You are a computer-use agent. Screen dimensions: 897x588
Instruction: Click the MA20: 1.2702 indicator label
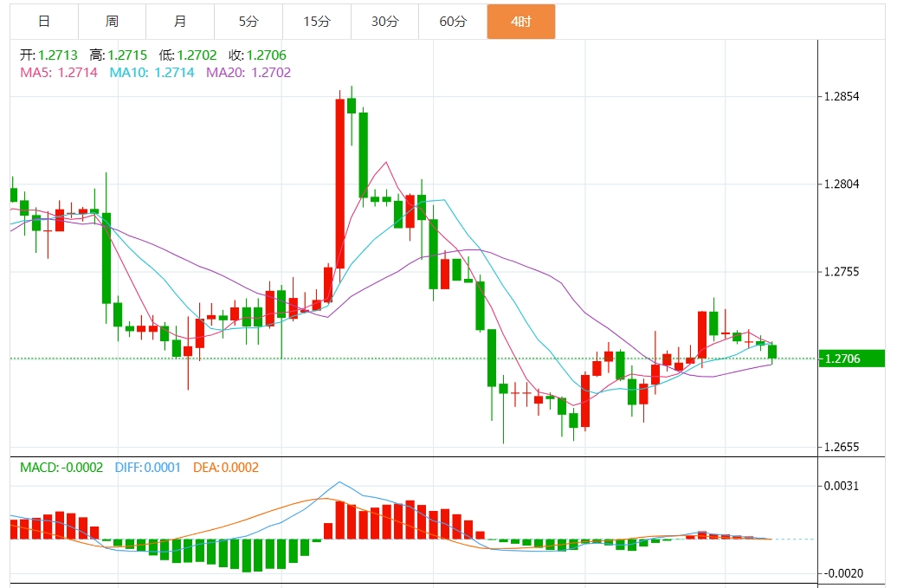click(x=248, y=73)
